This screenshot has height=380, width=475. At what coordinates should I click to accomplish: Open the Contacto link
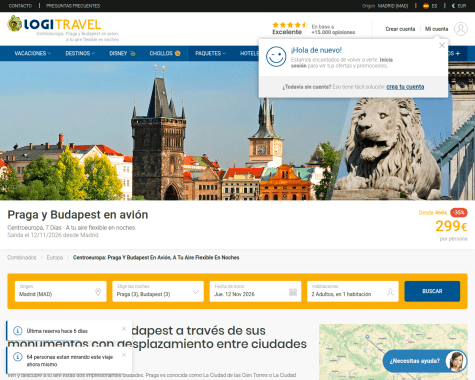click(20, 6)
